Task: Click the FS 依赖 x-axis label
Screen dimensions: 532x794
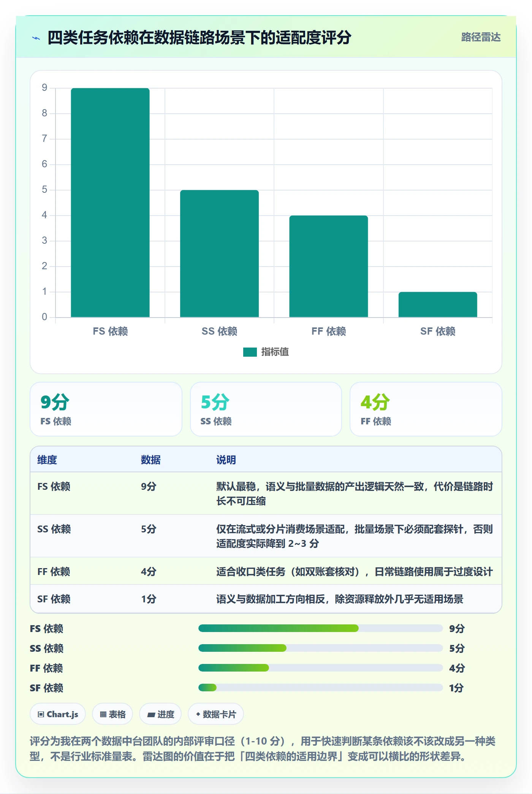Action: click(x=110, y=331)
